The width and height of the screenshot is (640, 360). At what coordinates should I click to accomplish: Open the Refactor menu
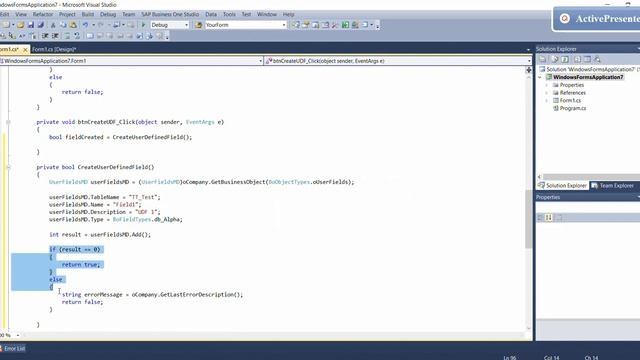[43, 14]
